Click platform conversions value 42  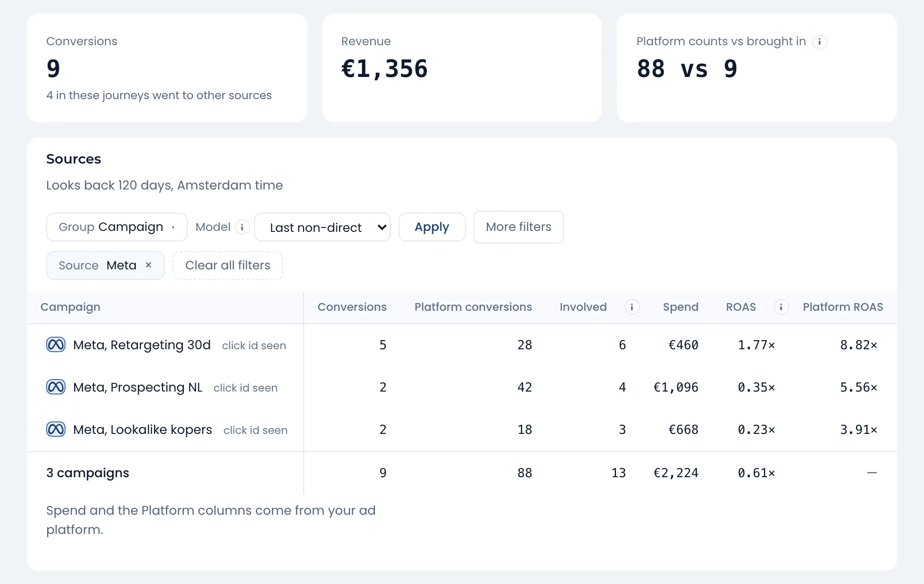point(525,387)
